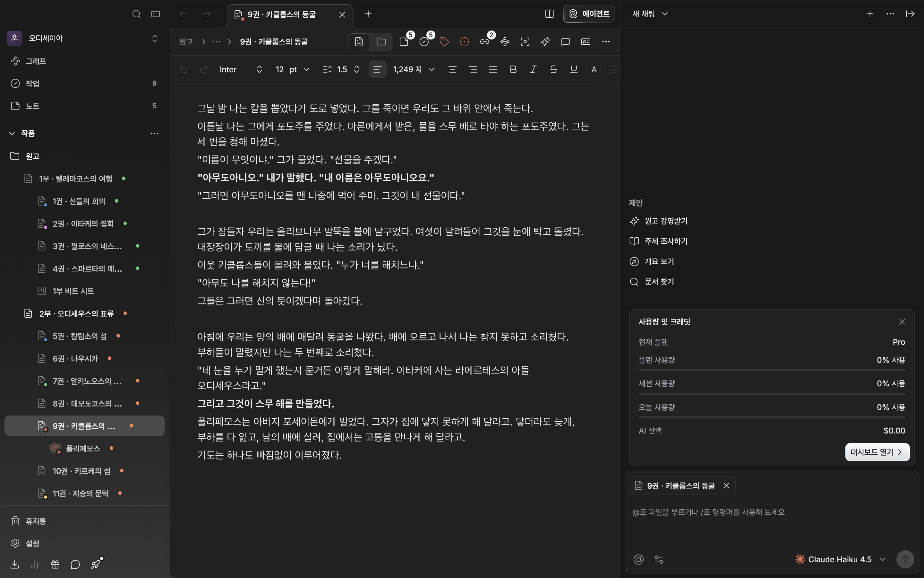The height and width of the screenshot is (578, 924).
Task: Open the 1,249 자 word count dropdown
Action: point(414,69)
